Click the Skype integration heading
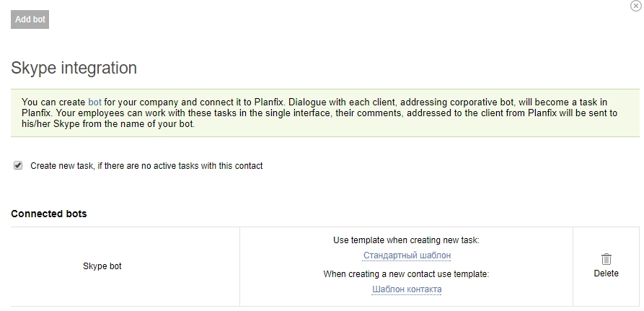644x311 pixels. click(74, 68)
